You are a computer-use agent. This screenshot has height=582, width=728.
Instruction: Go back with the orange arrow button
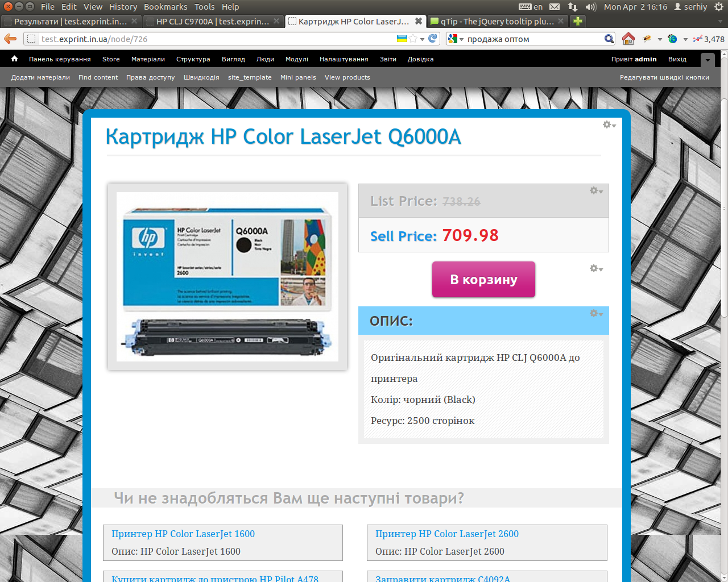click(10, 39)
